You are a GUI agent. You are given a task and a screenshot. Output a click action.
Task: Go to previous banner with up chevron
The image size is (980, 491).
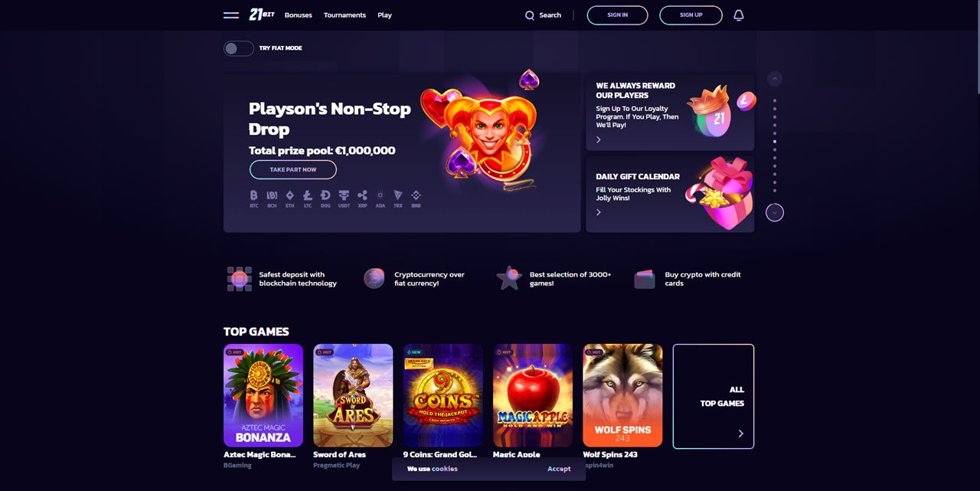pos(775,79)
